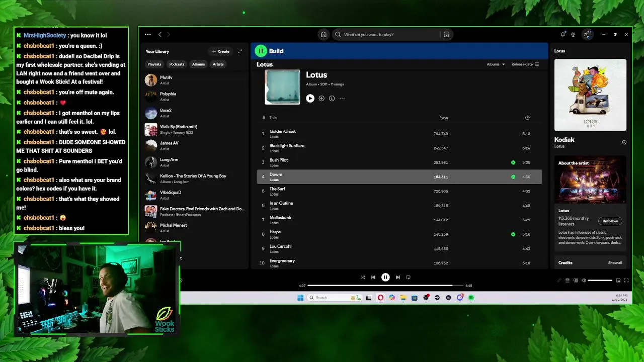Toggle the saved checkmark for Harps

513,234
